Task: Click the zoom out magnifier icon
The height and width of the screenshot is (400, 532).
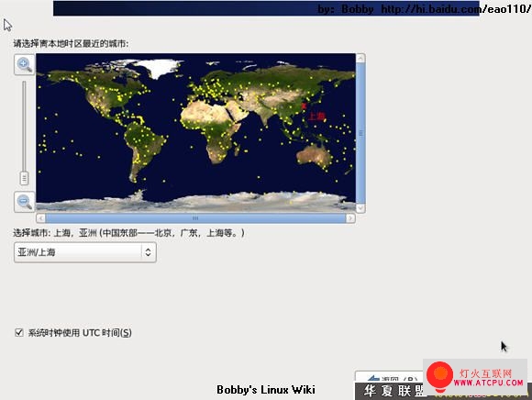Action: [x=25, y=202]
